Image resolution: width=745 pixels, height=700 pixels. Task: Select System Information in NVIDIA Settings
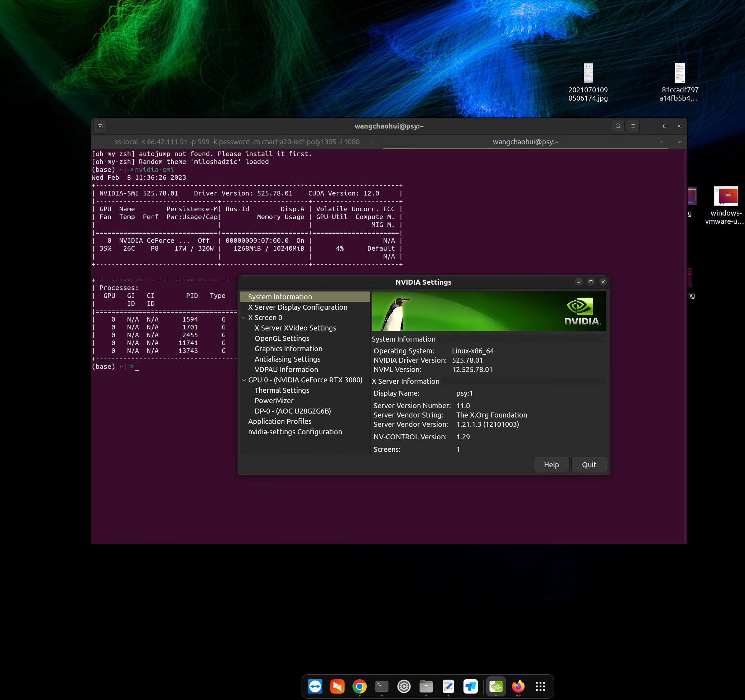[305, 296]
